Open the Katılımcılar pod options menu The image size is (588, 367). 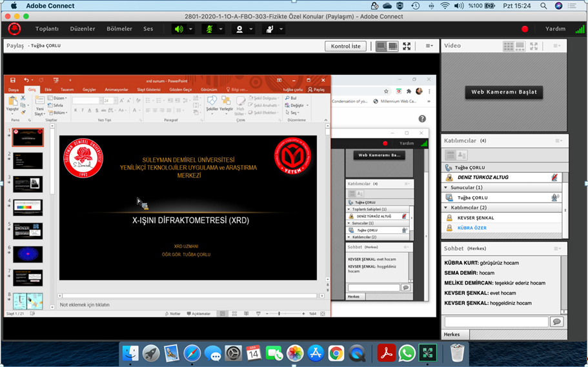pyautogui.click(x=558, y=141)
